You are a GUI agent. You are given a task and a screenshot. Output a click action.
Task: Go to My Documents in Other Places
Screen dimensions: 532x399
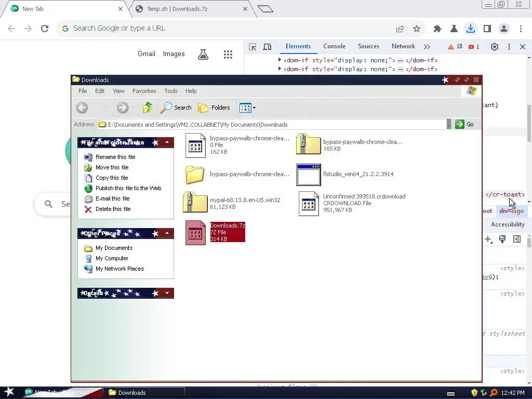[114, 248]
